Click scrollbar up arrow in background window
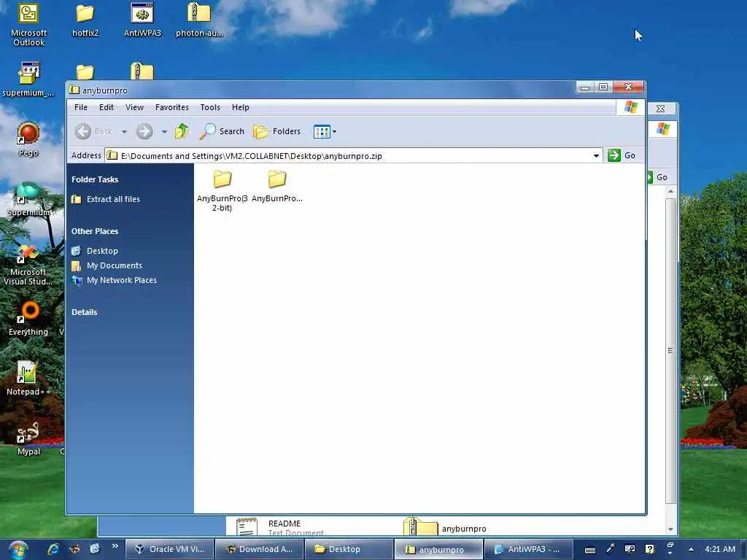747x560 pixels. point(671,191)
